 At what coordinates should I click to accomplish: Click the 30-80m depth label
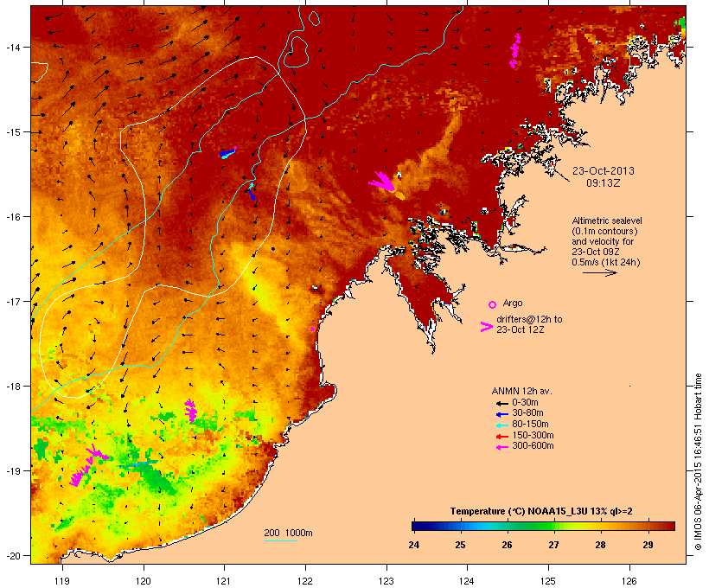tap(527, 413)
